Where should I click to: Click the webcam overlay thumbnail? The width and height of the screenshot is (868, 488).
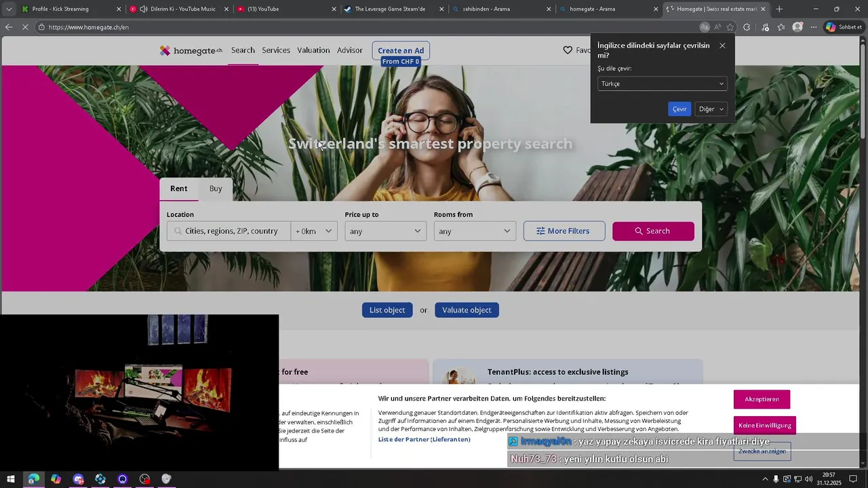[139, 392]
